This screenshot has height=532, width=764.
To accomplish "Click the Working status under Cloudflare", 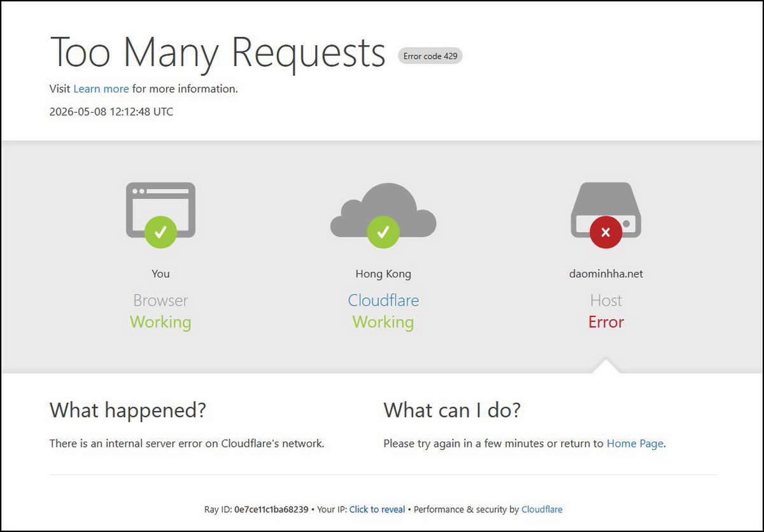I will point(383,322).
